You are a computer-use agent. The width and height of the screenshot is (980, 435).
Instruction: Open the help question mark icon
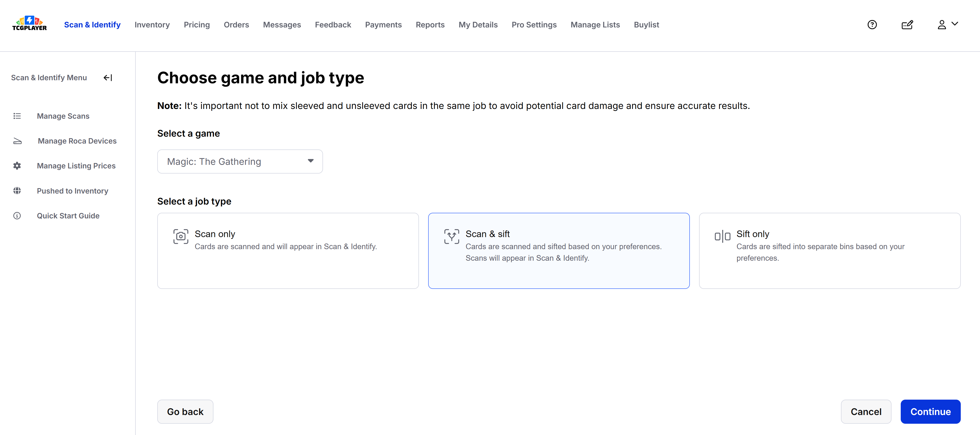tap(872, 25)
